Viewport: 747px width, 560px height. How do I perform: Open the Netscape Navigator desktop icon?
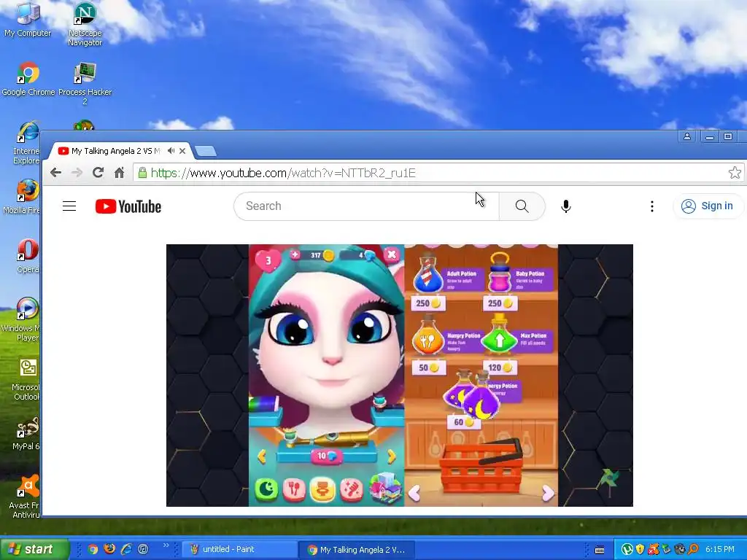85,24
